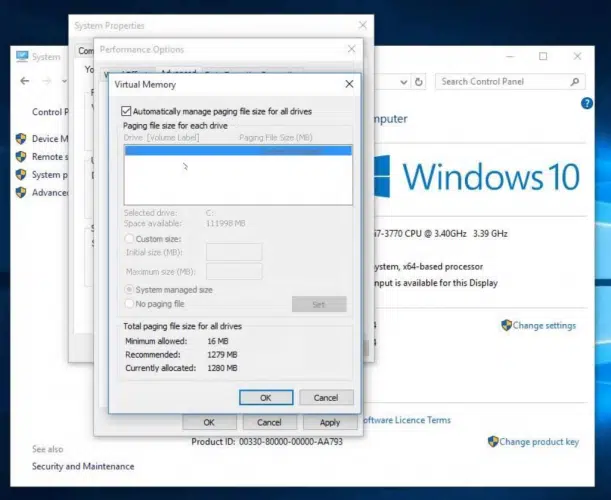Viewport: 611px width, 500px height.
Task: Close the System window
Action: 577,57
